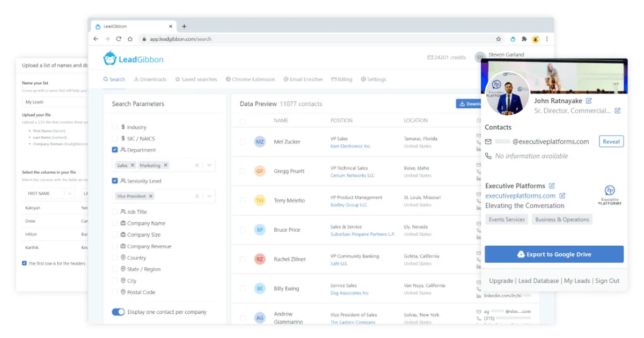
Task: Check the Country filter checkbox
Action: click(x=115, y=258)
